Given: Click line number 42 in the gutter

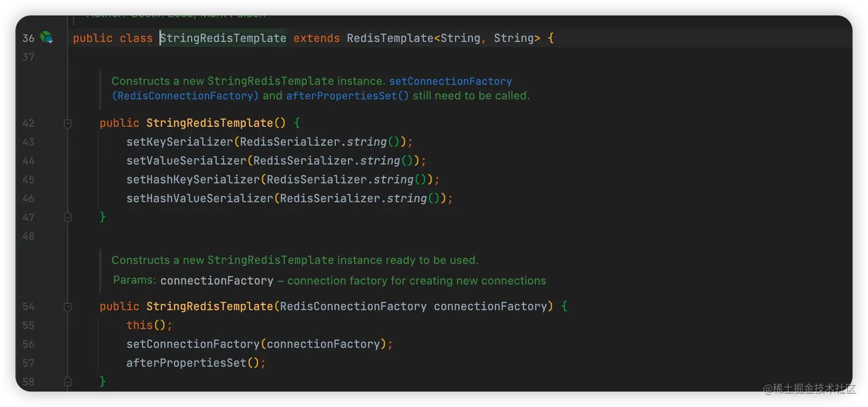Looking at the screenshot, I should coord(28,123).
